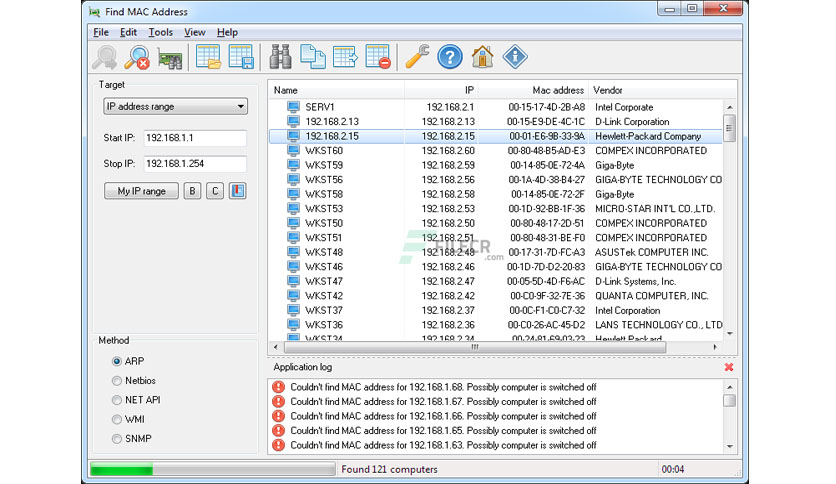Click in the Stop IP field
The image size is (836, 484).
195,164
